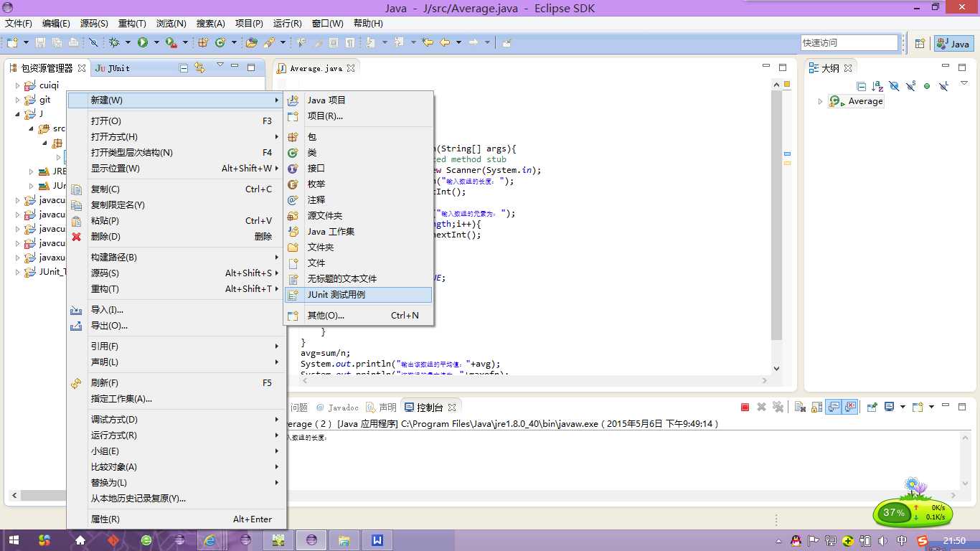
Task: Choose 类 (Class) in New submenu
Action: click(359, 152)
